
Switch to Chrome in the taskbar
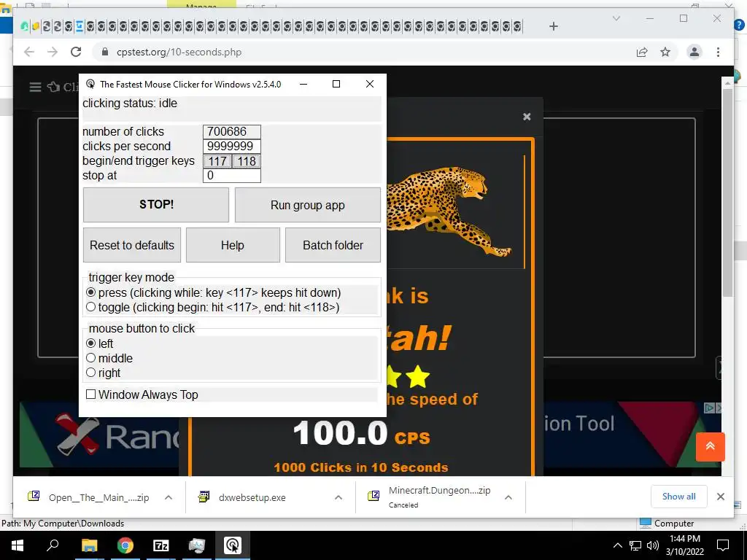(125, 545)
